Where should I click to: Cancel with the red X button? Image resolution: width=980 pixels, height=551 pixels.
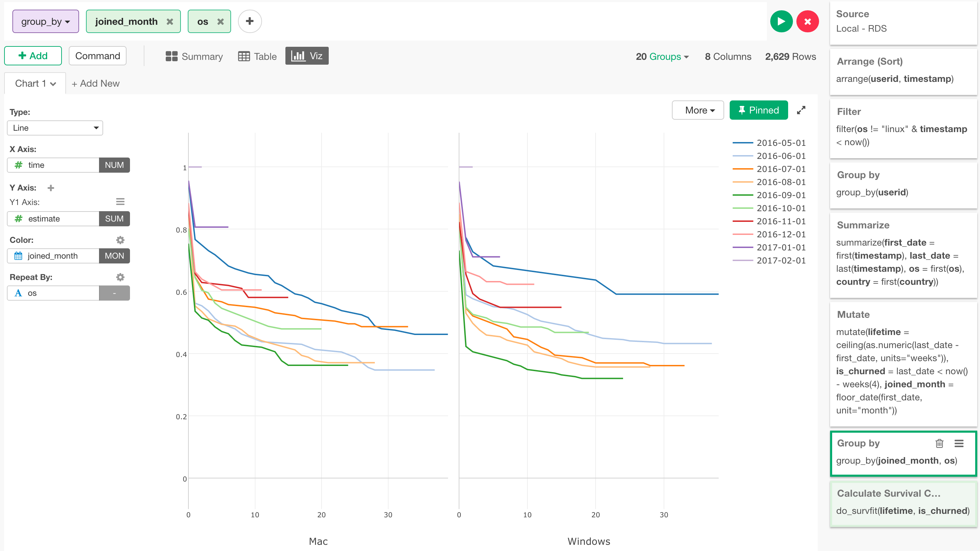click(807, 22)
